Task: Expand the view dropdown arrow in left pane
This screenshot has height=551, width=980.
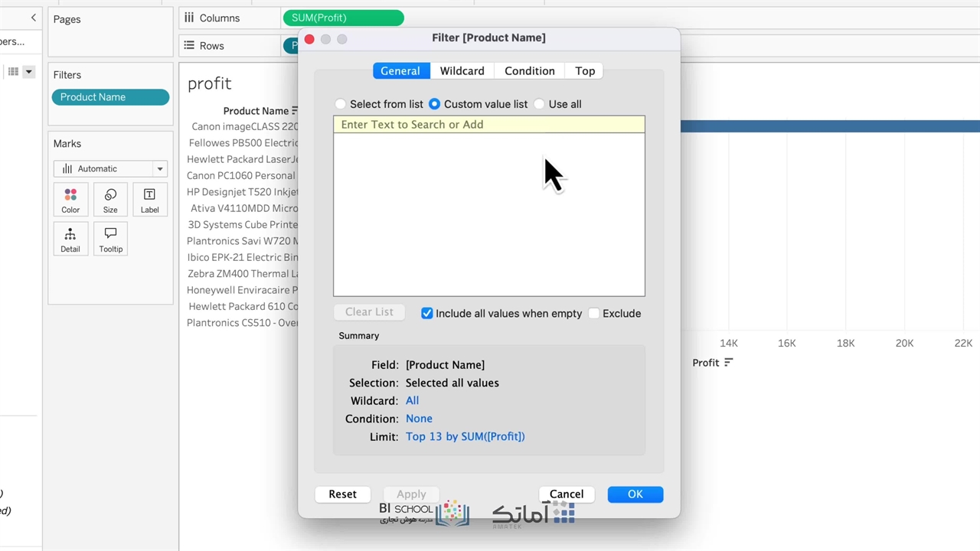Action: click(28, 72)
